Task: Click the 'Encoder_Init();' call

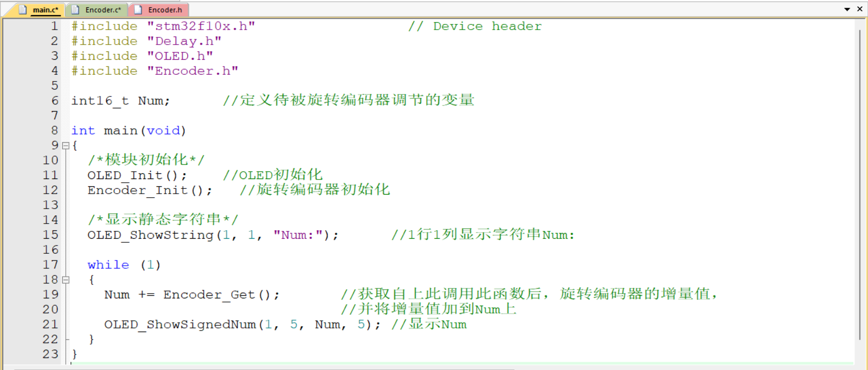Action: [150, 190]
